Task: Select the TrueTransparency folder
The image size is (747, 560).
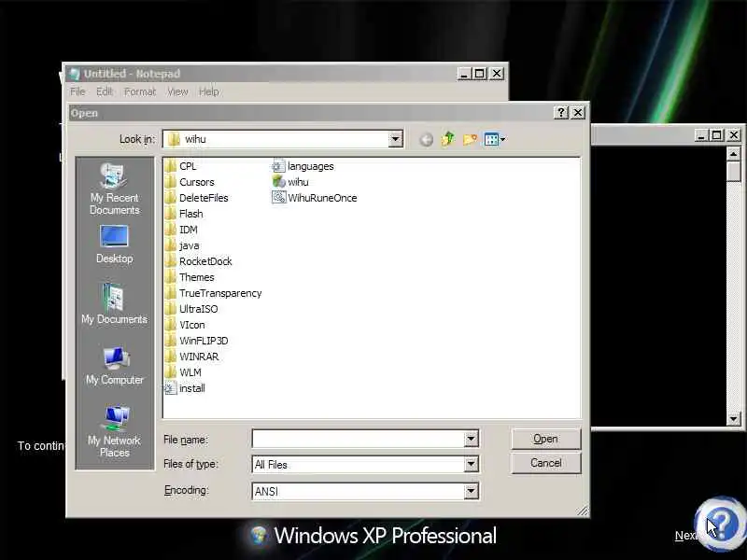Action: [214, 293]
